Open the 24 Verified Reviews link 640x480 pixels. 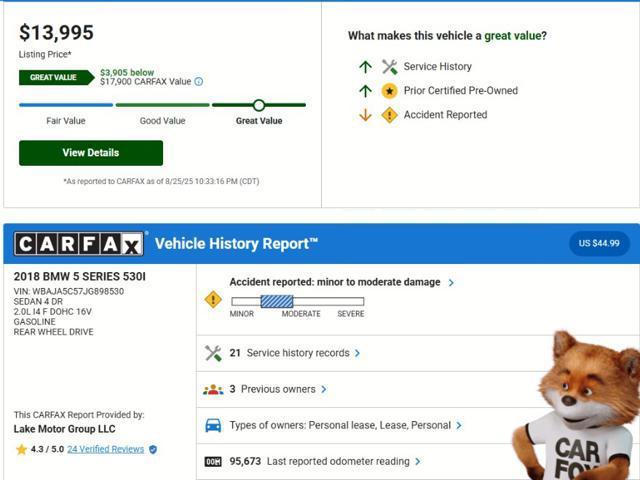(x=105, y=450)
